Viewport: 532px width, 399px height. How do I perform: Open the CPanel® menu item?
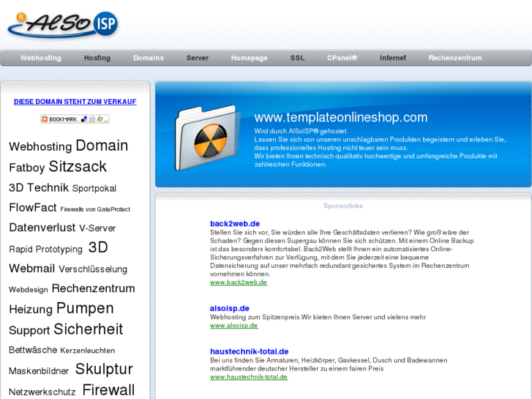click(x=342, y=58)
